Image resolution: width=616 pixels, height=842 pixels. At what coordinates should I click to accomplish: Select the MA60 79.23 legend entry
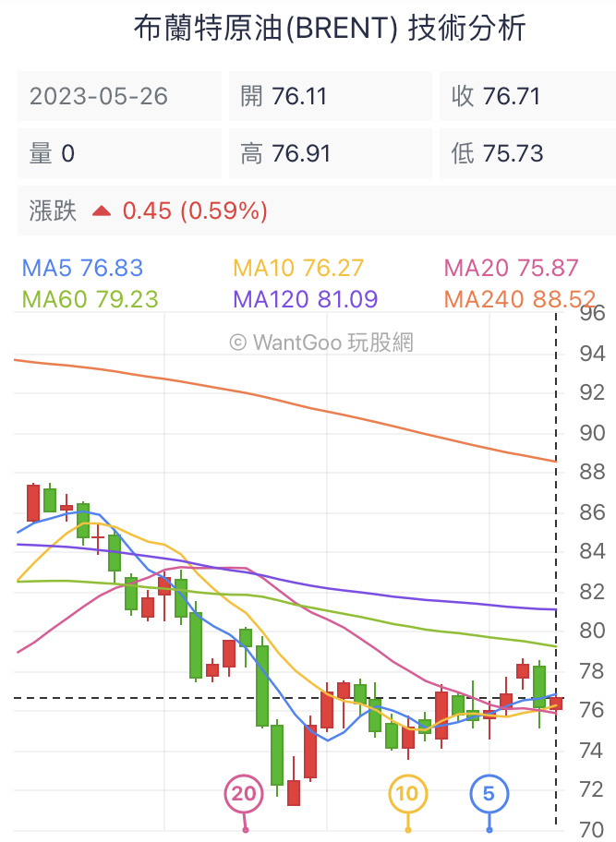pyautogui.click(x=90, y=299)
